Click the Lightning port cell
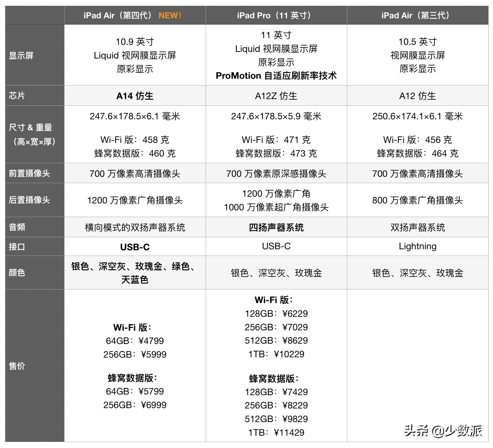The image size is (493, 448). pos(417,246)
